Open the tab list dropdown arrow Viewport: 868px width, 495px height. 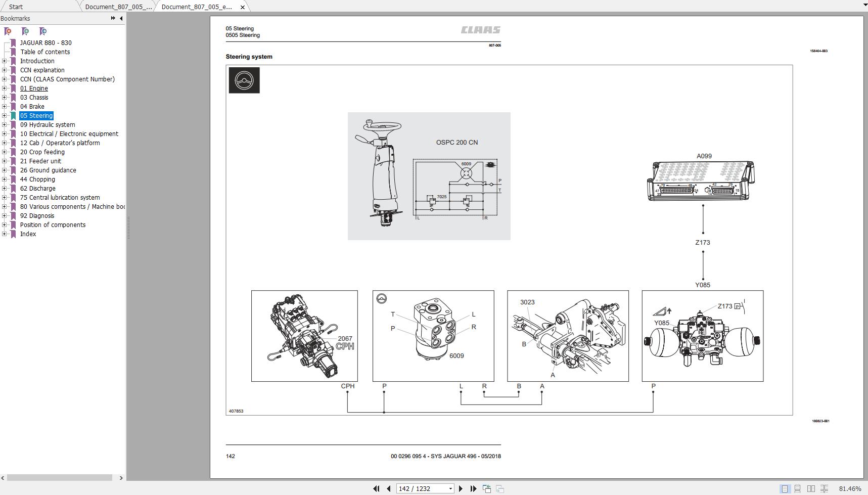[864, 5]
